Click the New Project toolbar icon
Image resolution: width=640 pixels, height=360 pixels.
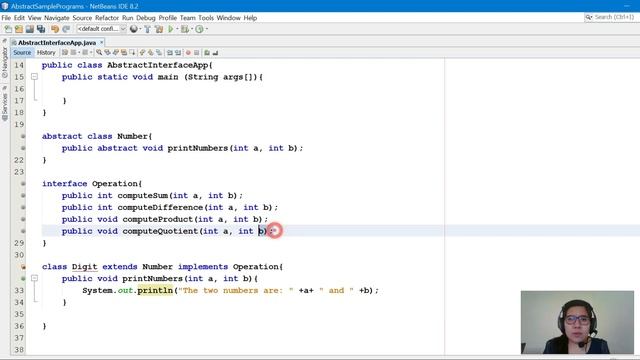coord(19,29)
